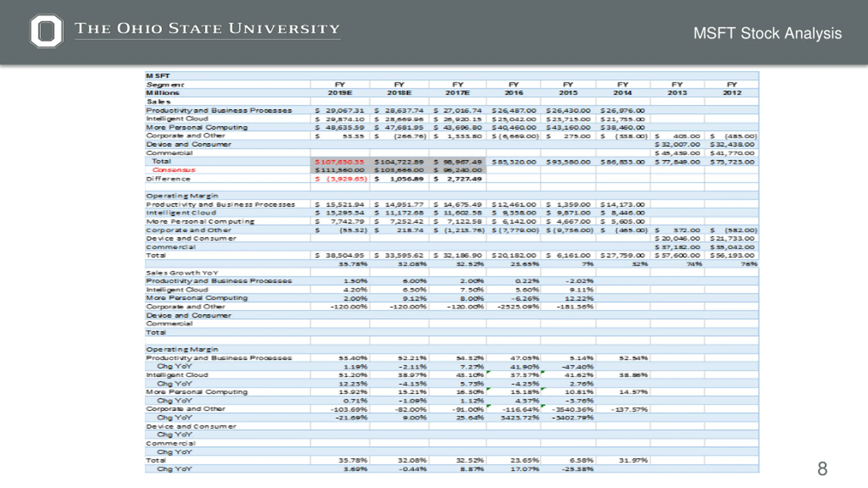The height and width of the screenshot is (488, 868).
Task: Click the "41.90%" Chg YoY cell
Action: tap(525, 367)
